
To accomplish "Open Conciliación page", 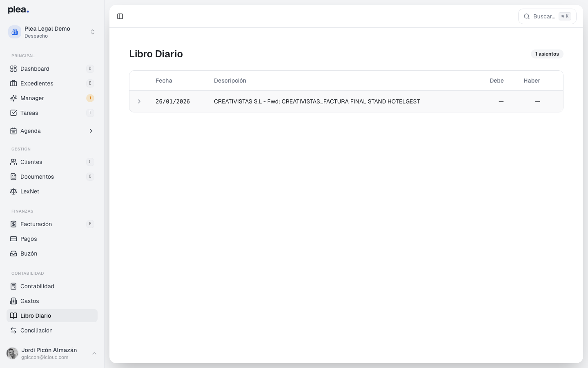I will pyautogui.click(x=52, y=330).
